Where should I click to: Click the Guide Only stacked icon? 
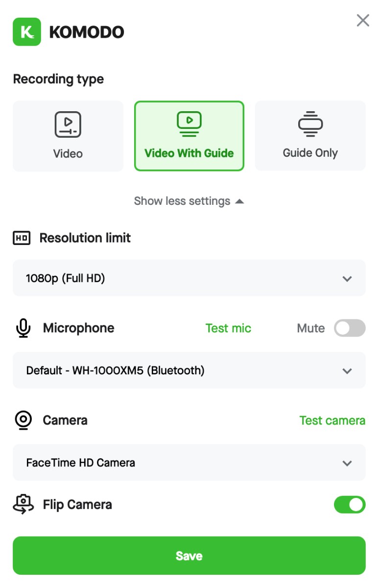click(310, 124)
